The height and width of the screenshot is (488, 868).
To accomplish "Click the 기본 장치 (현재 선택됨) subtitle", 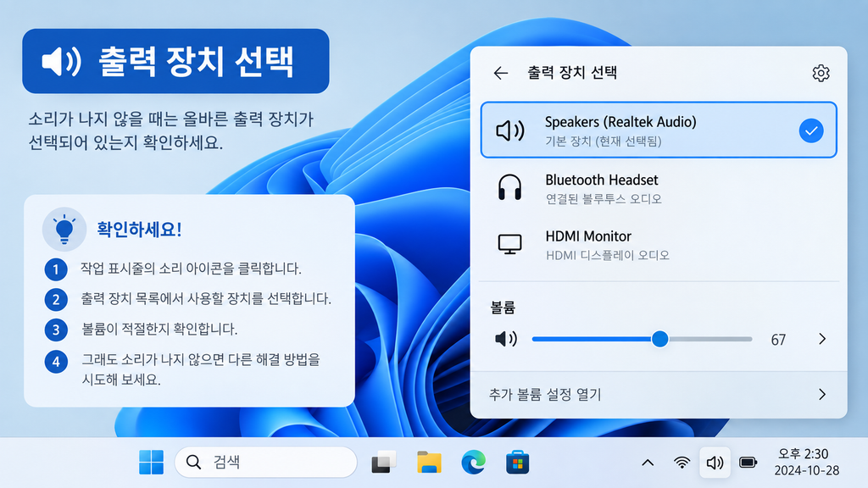I will coord(603,141).
